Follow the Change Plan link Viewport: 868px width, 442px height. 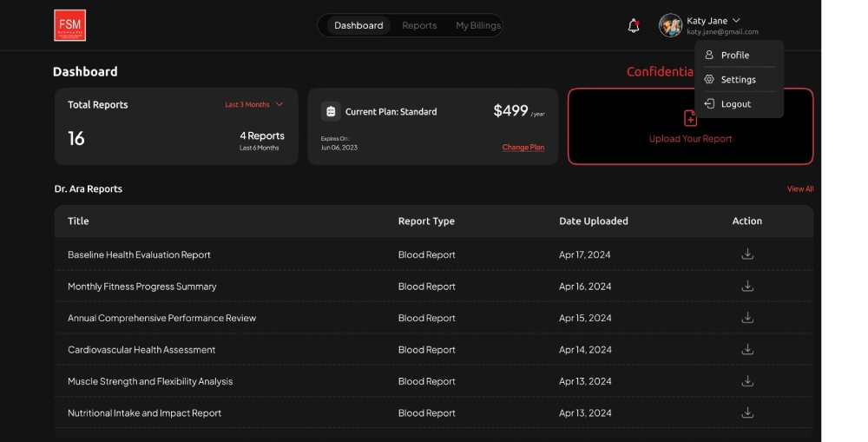523,148
